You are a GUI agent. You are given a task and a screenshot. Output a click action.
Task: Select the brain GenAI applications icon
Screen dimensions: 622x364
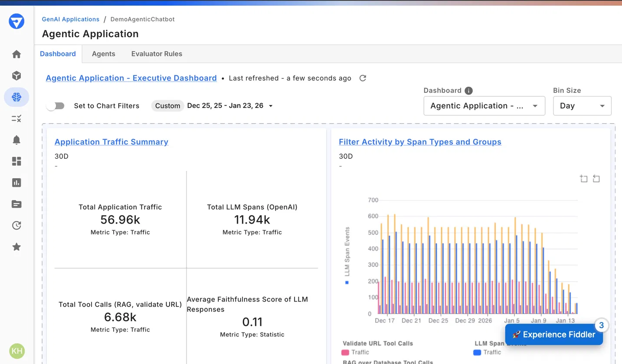tap(16, 97)
